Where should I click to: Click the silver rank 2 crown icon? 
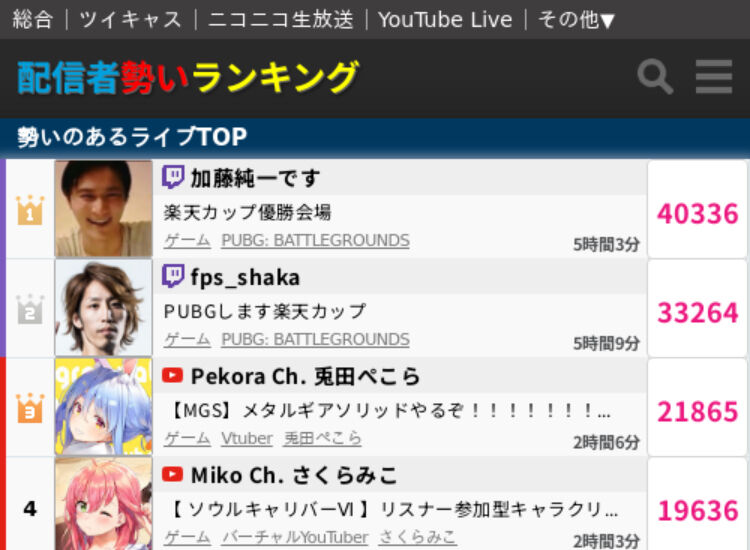[30, 309]
